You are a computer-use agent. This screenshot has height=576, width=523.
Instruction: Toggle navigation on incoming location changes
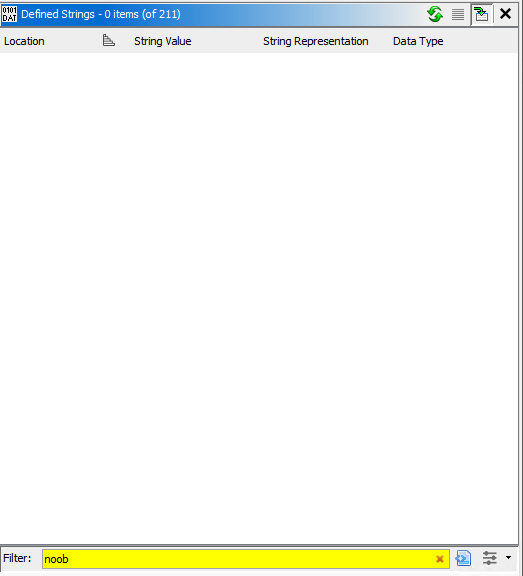point(481,14)
